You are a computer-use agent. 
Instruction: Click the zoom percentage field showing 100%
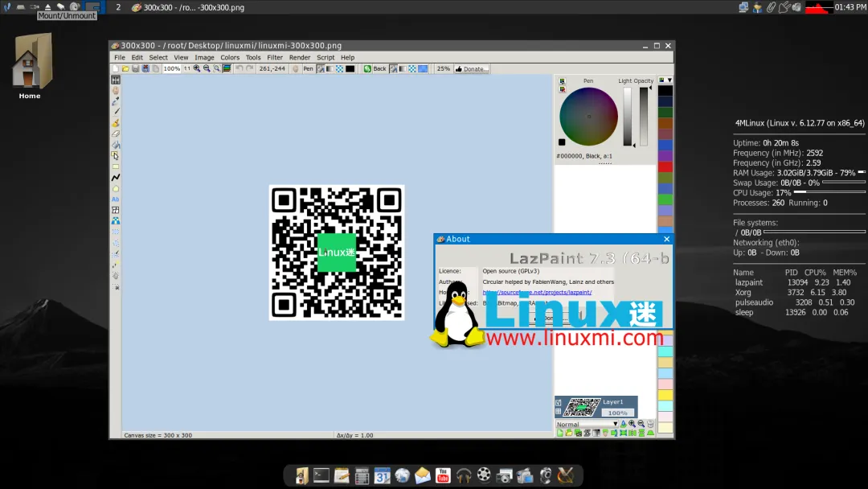pos(172,68)
